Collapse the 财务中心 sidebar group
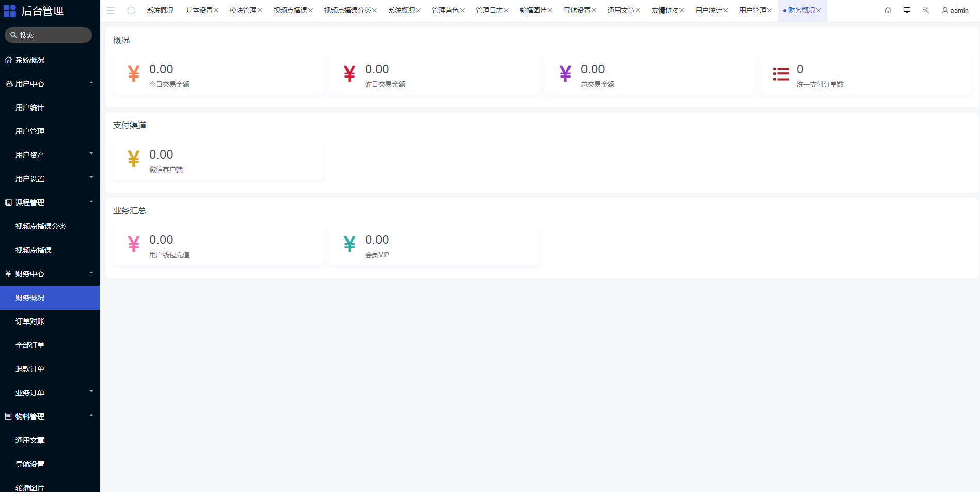Image resolution: width=980 pixels, height=492 pixels. [x=50, y=274]
